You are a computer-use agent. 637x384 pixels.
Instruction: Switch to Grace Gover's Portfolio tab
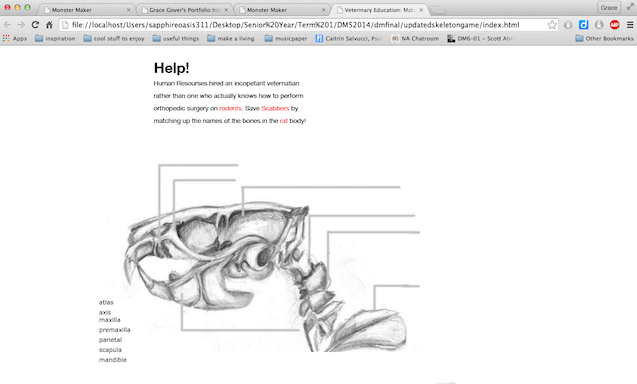[184, 9]
